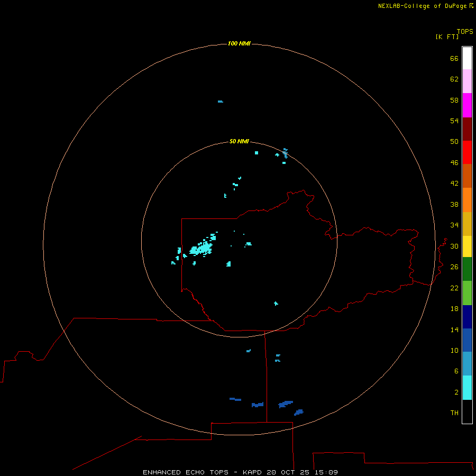Click the '62' legend value
Screen dimensions: 476x476
[x=454, y=79]
